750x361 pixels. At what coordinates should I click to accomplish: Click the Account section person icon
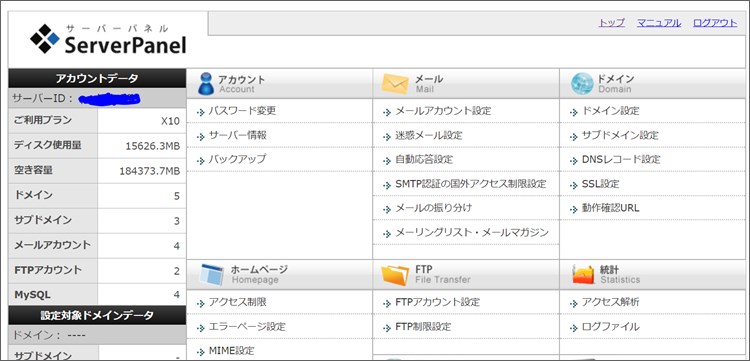(x=206, y=84)
